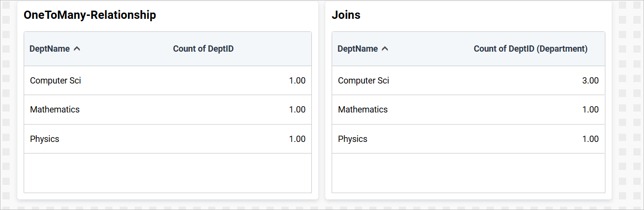The image size is (644, 210).
Task: Select Mathematics cell in OneToMany-Relationship table
Action: click(x=55, y=110)
